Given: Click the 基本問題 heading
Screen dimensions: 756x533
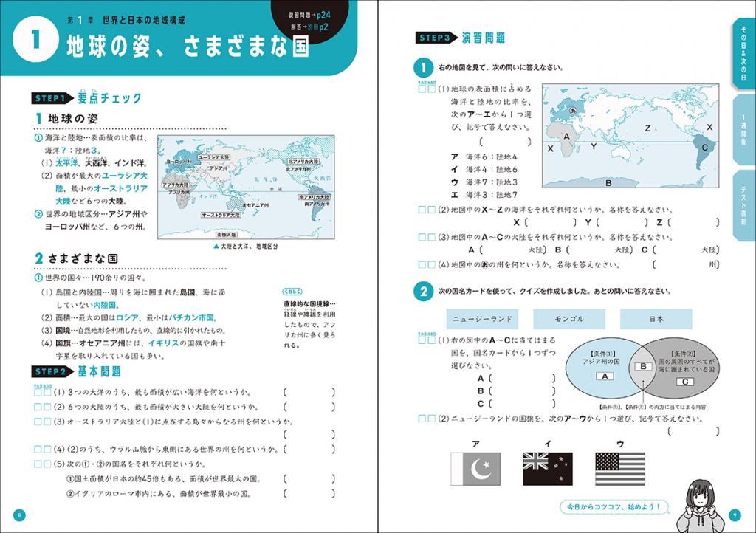Looking at the screenshot, I should tap(100, 371).
